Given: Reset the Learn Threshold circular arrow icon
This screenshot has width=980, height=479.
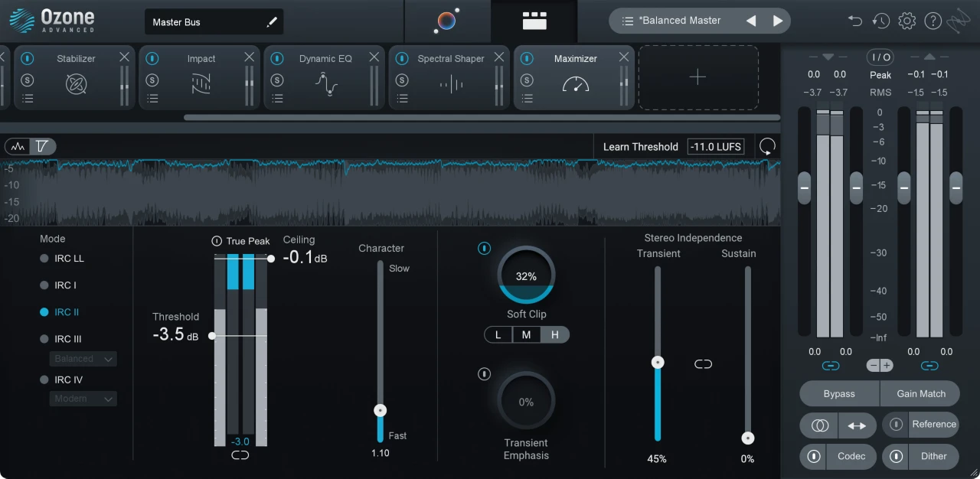Looking at the screenshot, I should tap(767, 146).
